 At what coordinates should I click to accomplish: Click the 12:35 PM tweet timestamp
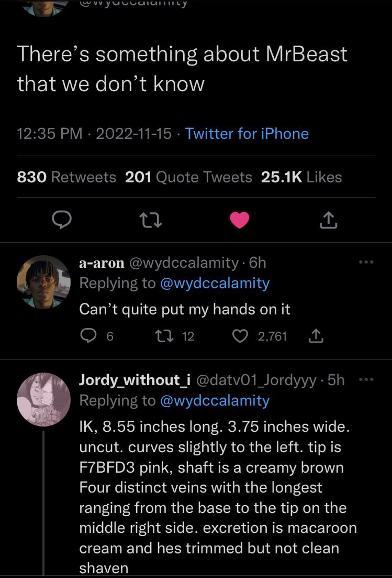coord(50,134)
